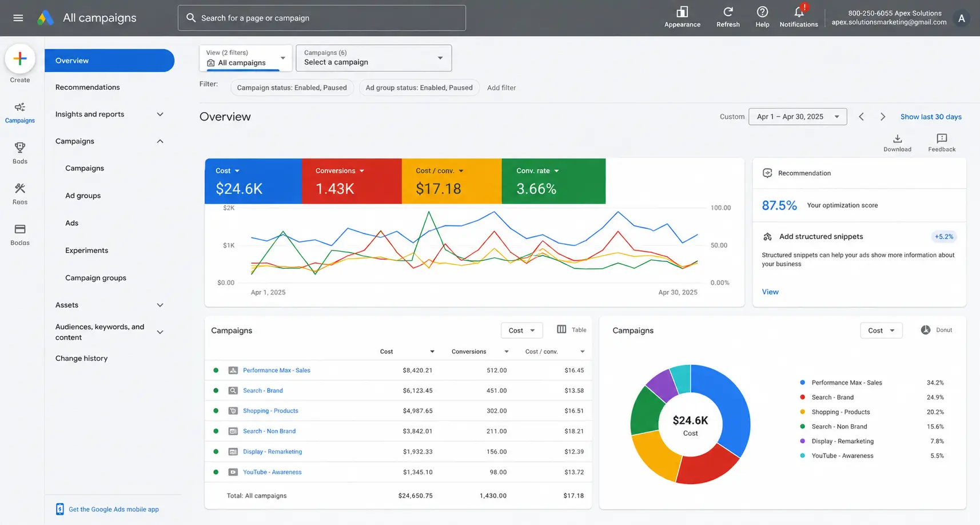Click the Google Ads logo

45,18
